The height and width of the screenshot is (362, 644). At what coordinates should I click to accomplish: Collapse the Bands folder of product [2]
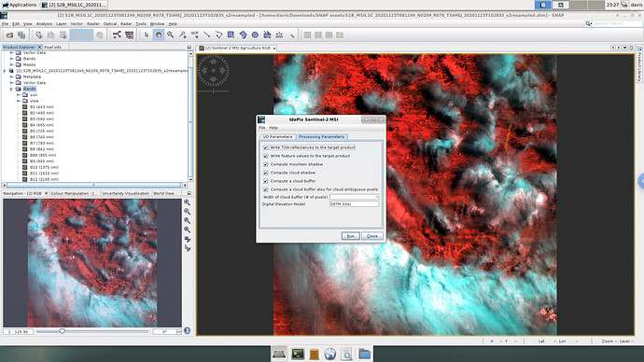point(11,89)
